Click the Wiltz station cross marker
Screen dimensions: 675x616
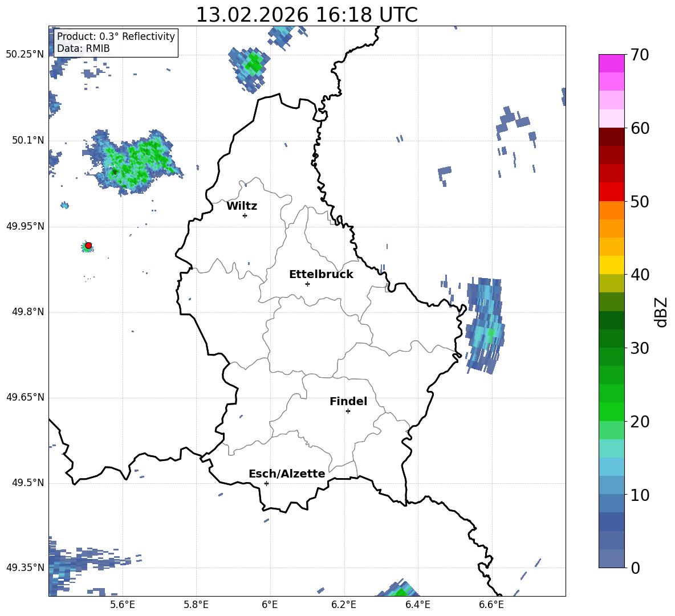click(x=245, y=215)
